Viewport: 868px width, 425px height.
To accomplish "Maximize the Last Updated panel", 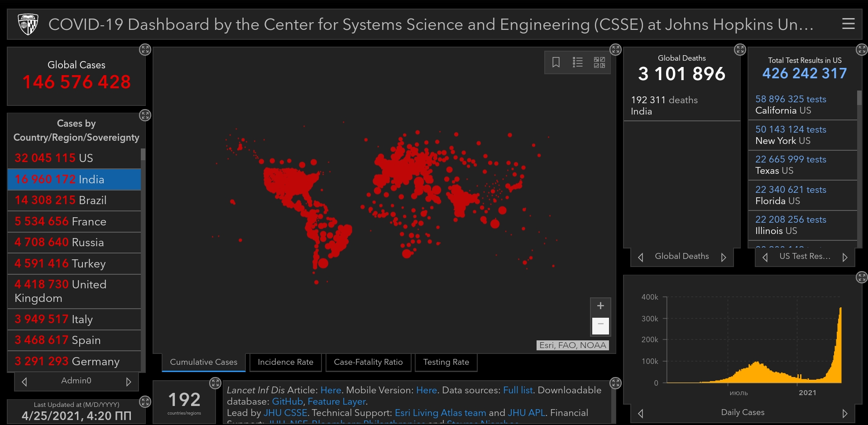I will tap(145, 401).
